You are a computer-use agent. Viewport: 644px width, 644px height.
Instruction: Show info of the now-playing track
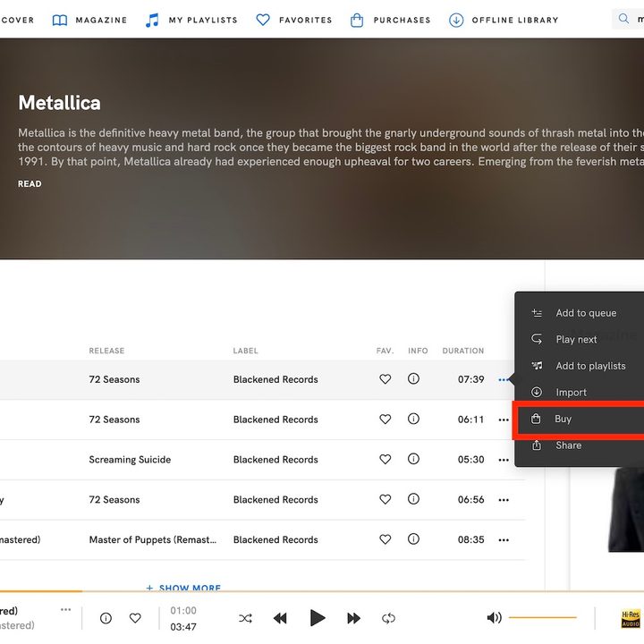[106, 618]
